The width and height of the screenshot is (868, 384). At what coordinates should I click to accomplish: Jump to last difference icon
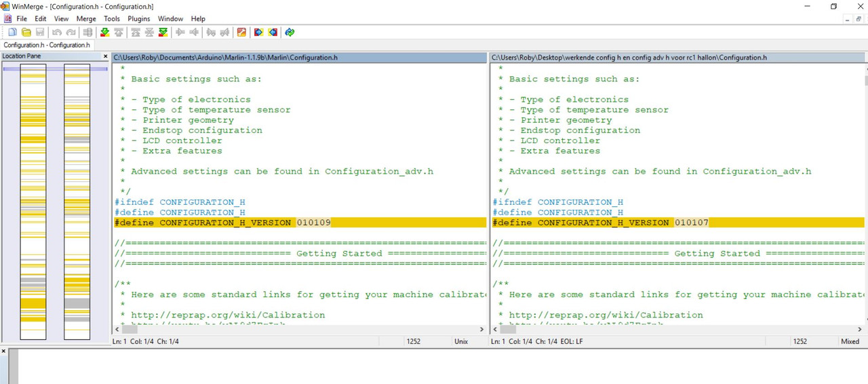pos(163,32)
